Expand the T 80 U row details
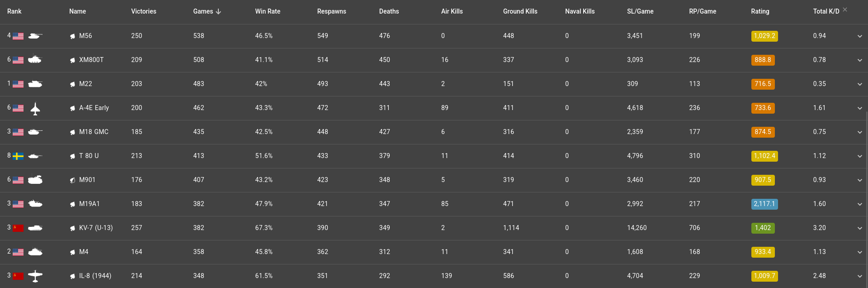 tap(859, 156)
